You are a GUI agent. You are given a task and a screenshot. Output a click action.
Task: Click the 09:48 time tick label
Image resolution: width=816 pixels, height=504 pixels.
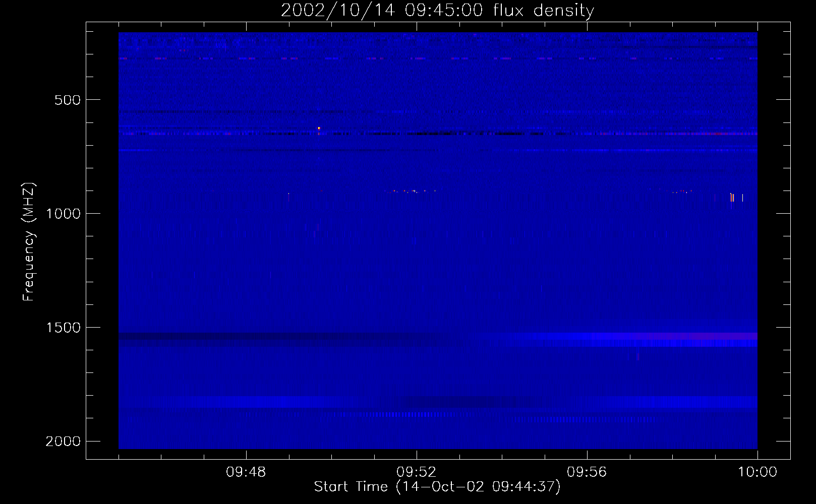point(246,472)
